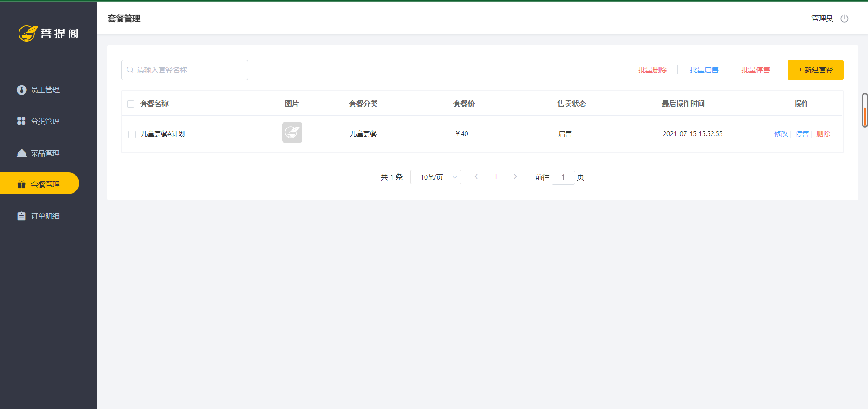The width and height of the screenshot is (868, 409).
Task: Click the 套餐价 column header
Action: 464,104
